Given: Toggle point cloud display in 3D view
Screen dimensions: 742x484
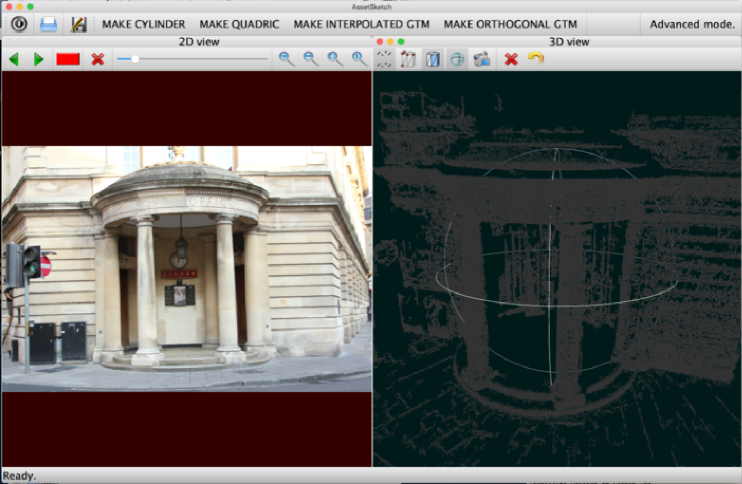Looking at the screenshot, I should tap(384, 59).
